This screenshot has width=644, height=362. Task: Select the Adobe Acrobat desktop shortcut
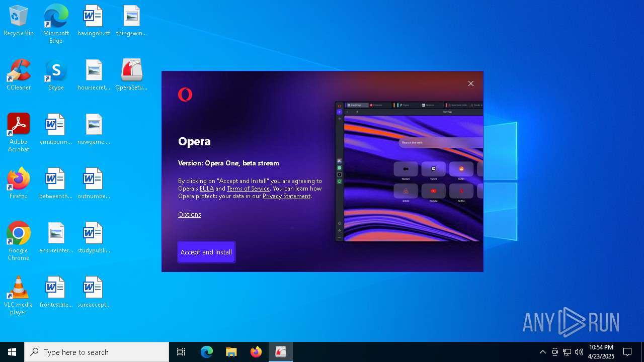(x=19, y=133)
